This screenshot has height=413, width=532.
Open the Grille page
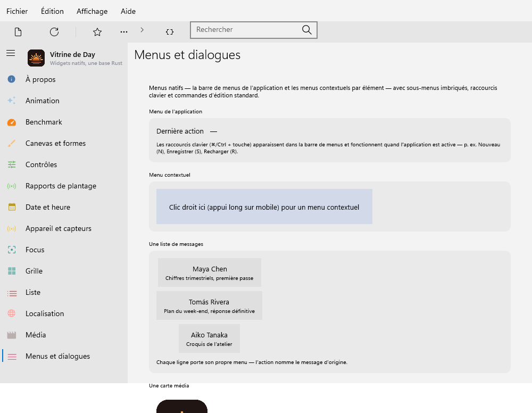pos(64,271)
